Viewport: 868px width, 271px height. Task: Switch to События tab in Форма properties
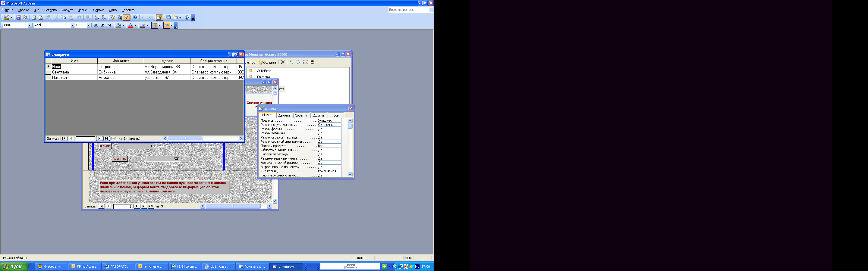click(x=302, y=115)
